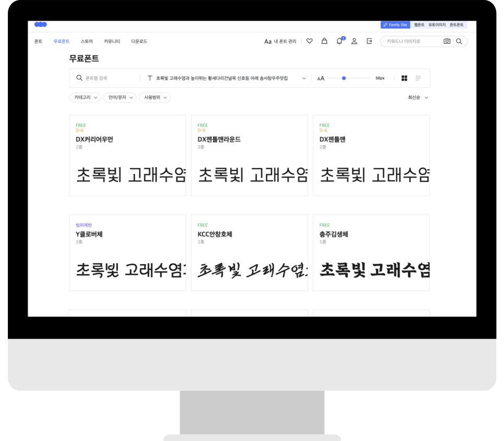The height and width of the screenshot is (441, 504).
Task: Click the Family Site button
Action: tap(395, 25)
